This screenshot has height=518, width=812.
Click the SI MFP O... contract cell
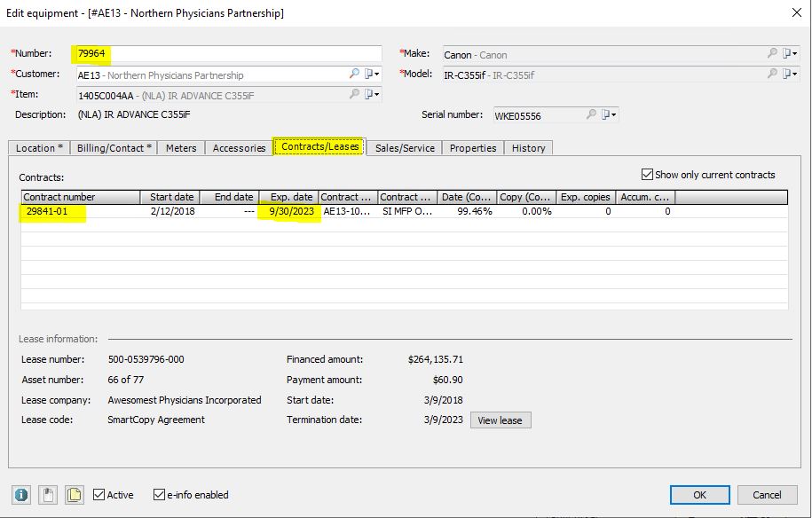pos(407,211)
